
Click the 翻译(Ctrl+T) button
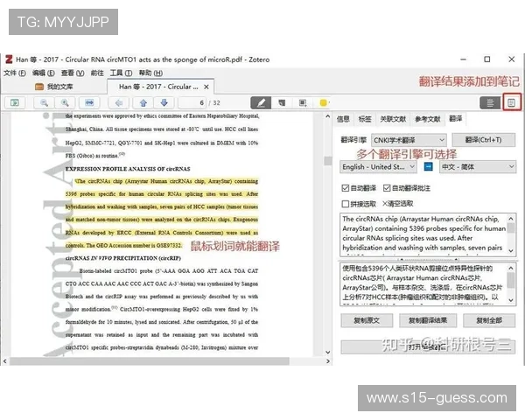pyautogui.click(x=484, y=140)
